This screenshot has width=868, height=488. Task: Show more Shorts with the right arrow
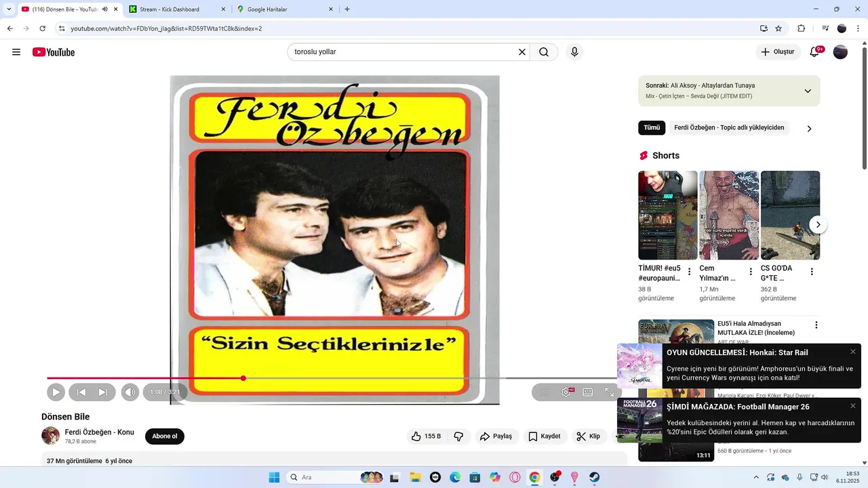pos(818,224)
